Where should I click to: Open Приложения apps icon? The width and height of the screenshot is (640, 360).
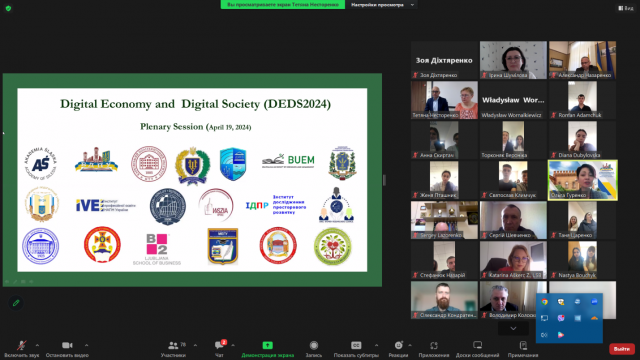click(433, 345)
